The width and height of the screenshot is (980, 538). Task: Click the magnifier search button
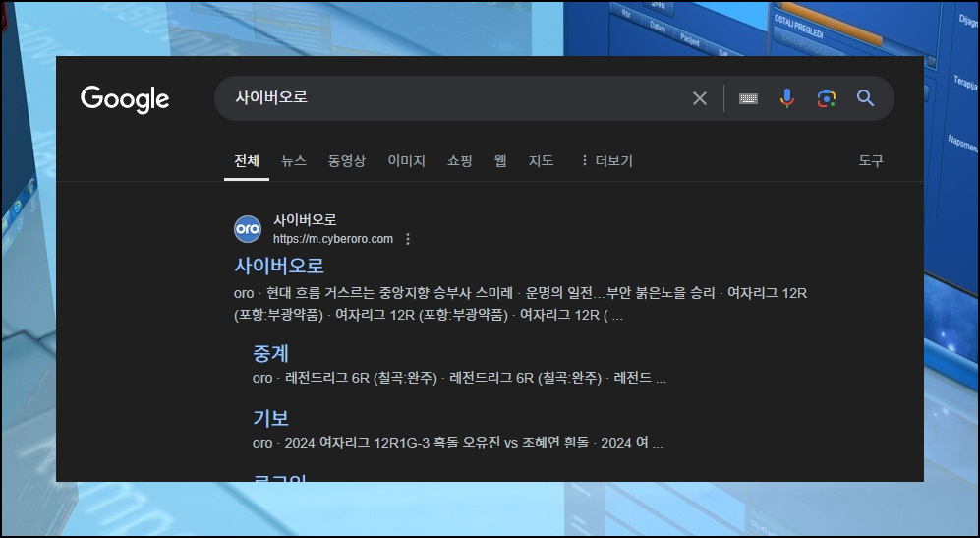pos(866,98)
